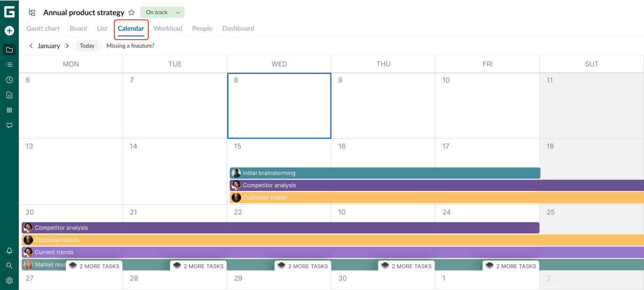Open the settings gear icon
The image size is (644, 290).
(x=9, y=281)
